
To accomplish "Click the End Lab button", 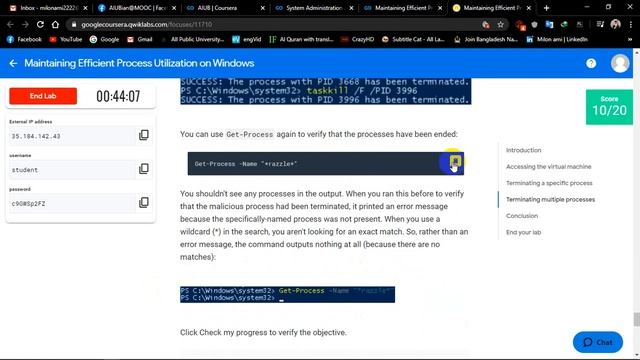I will coord(43,96).
